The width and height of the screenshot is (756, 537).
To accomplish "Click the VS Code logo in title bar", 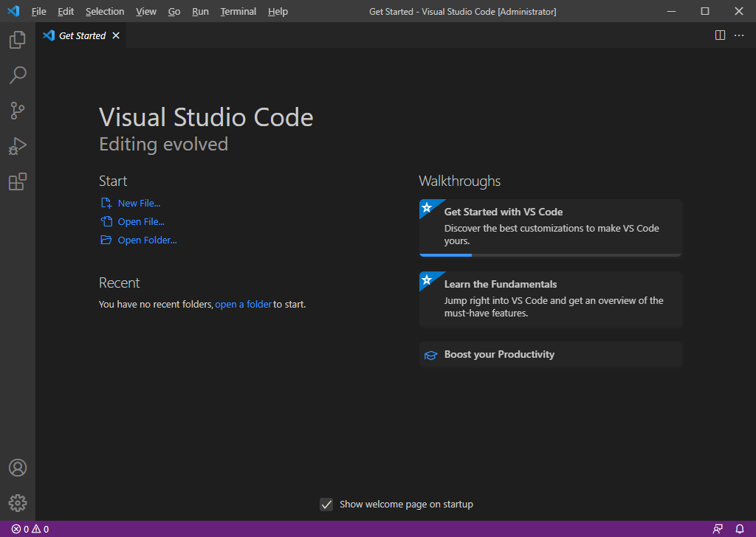I will click(x=13, y=11).
